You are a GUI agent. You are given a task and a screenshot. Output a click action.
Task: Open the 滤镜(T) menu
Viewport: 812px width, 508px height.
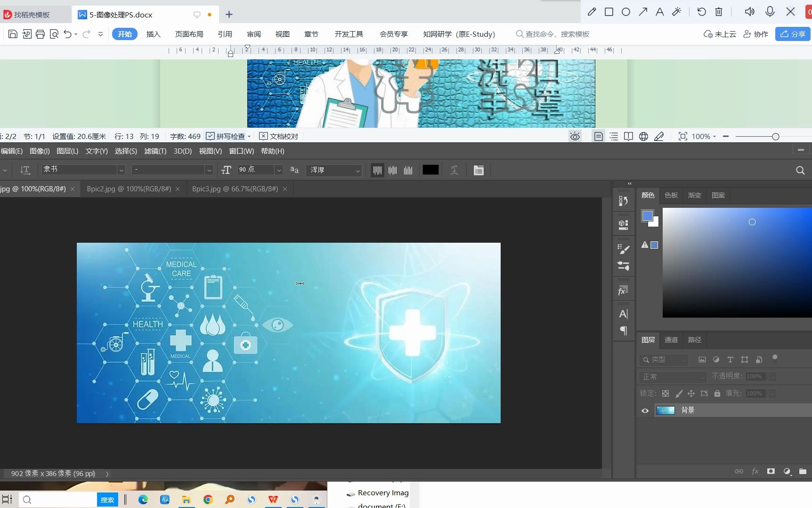point(155,151)
